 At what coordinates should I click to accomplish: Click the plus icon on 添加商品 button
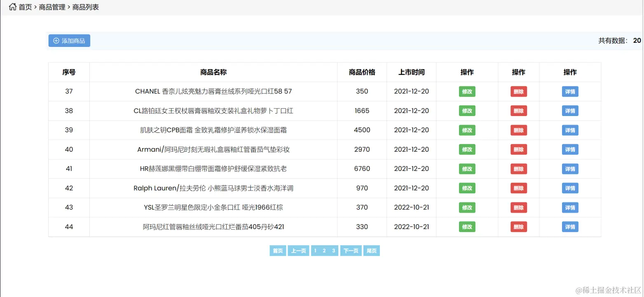pyautogui.click(x=56, y=41)
